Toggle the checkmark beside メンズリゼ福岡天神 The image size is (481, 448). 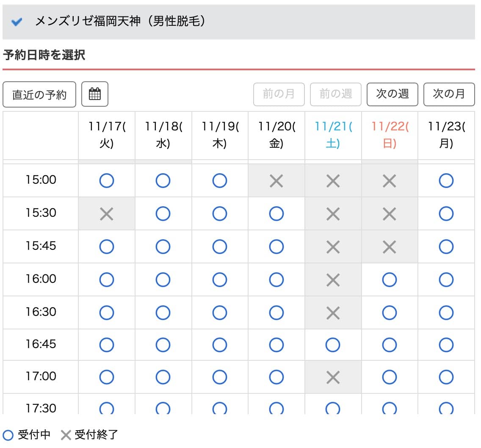point(17,22)
